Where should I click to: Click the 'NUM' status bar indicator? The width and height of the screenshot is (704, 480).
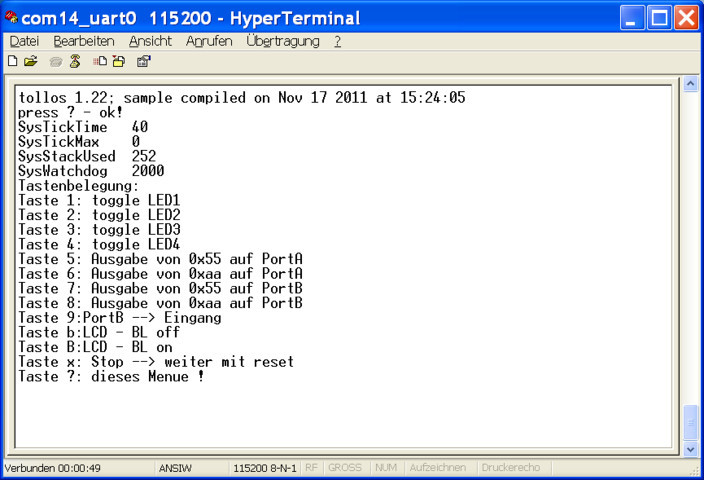pos(386,468)
